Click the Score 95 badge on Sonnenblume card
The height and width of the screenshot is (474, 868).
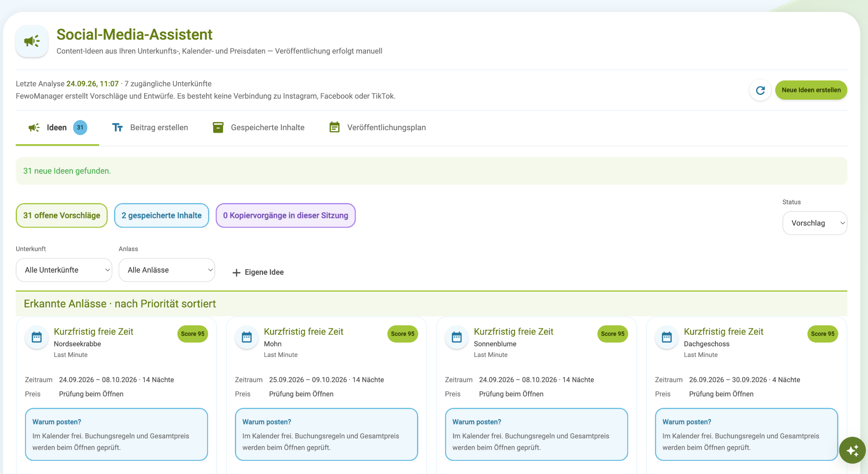tap(612, 334)
